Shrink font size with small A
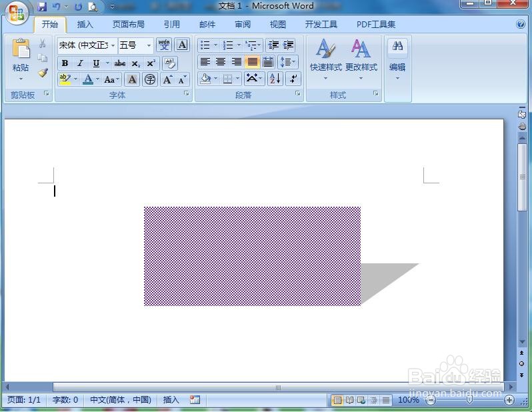Viewport: 532px width, 412px height. pos(182,80)
